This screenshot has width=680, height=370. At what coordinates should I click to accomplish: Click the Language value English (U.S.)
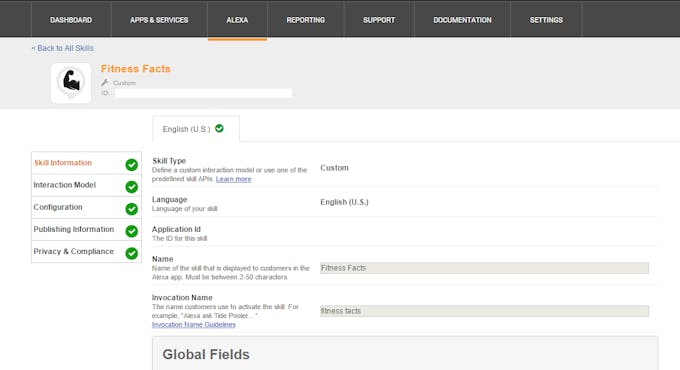(x=344, y=202)
